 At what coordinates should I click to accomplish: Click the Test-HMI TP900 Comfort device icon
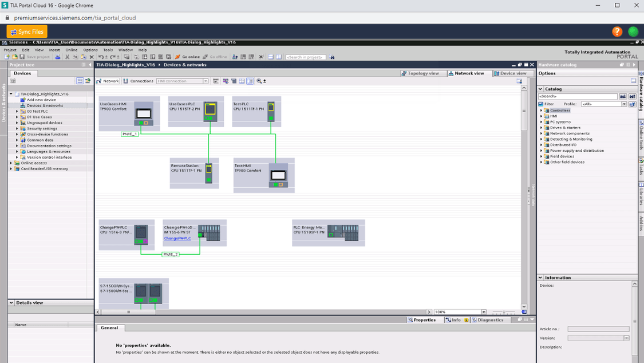click(278, 175)
